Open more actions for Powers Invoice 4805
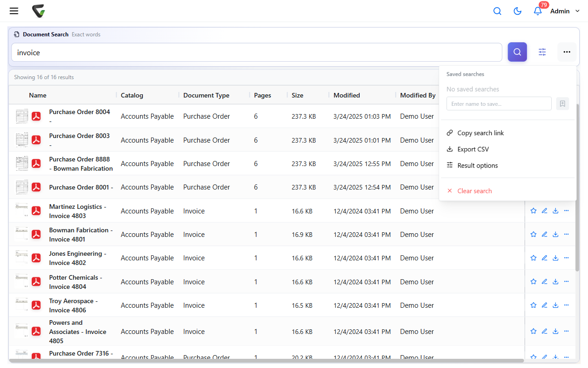The height and width of the screenshot is (368, 588). coord(566,331)
